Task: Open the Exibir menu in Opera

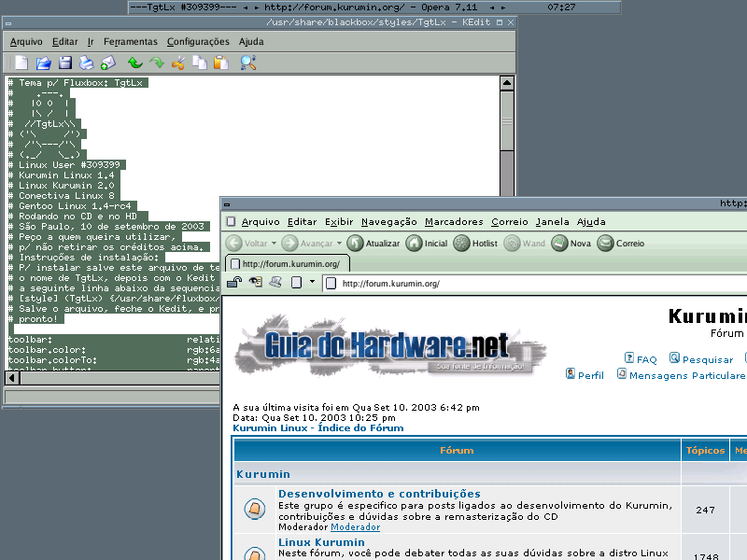Action: coord(339,222)
